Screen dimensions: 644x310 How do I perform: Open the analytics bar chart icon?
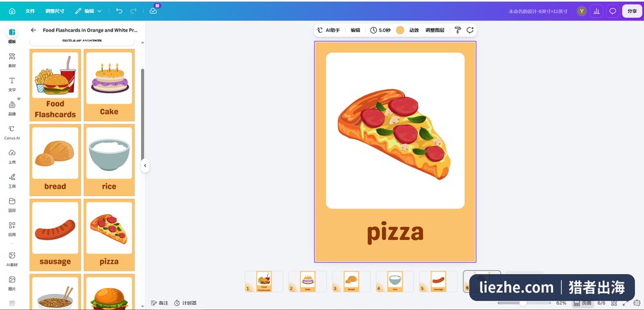coord(597,11)
